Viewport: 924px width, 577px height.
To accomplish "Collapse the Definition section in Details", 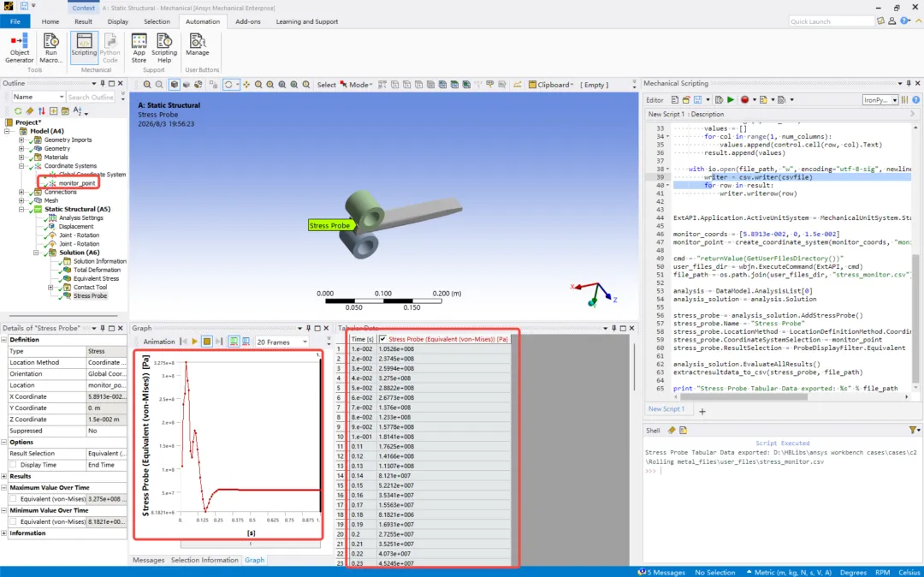I will [4, 340].
